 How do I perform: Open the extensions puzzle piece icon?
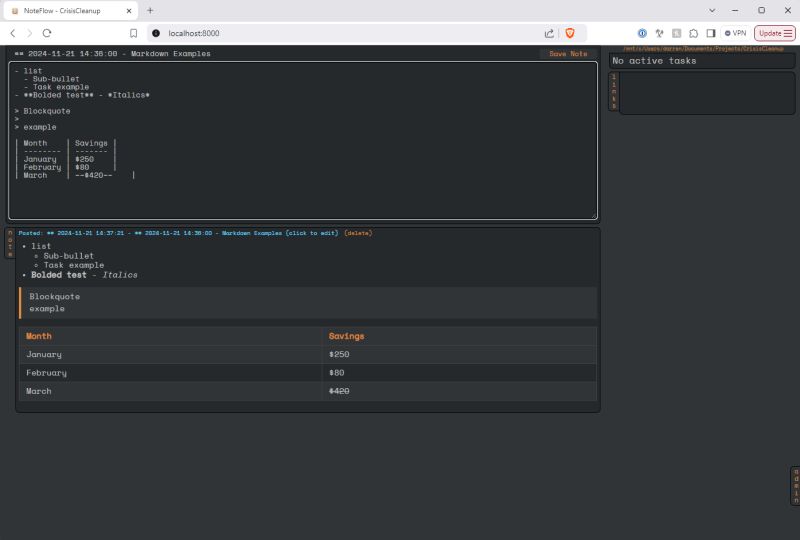[693, 33]
